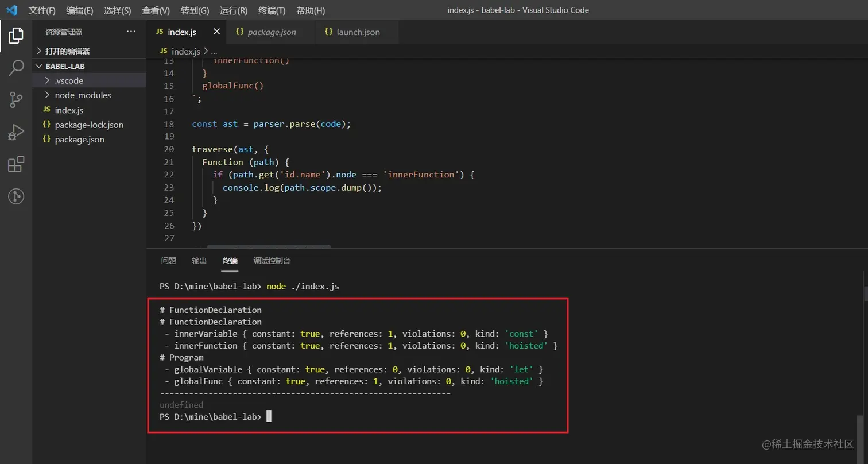This screenshot has height=464, width=868.
Task: Click terminal line with globalVariable binding
Action: [x=353, y=369]
